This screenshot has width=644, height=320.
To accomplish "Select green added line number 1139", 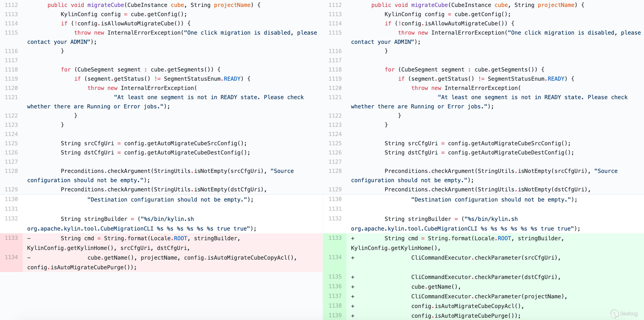I will point(335,315).
